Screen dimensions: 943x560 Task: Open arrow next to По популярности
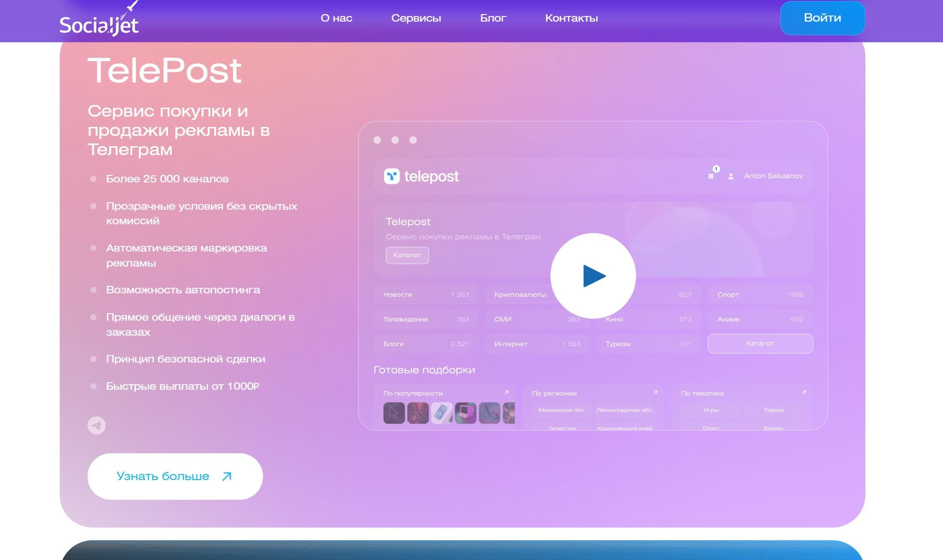pos(506,393)
